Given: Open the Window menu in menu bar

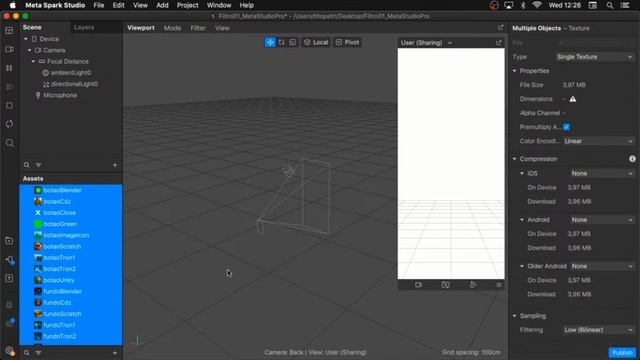Looking at the screenshot, I should (219, 5).
